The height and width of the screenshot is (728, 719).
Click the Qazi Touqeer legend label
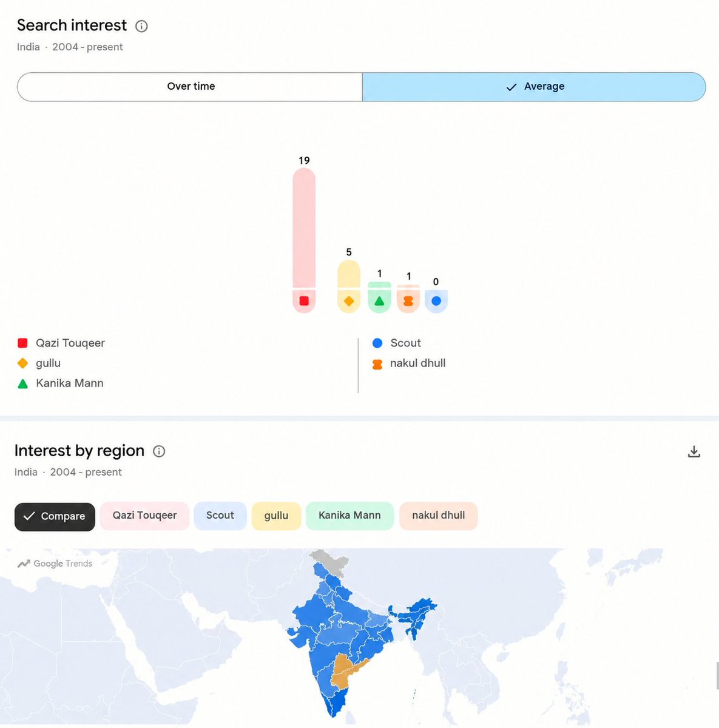point(70,343)
